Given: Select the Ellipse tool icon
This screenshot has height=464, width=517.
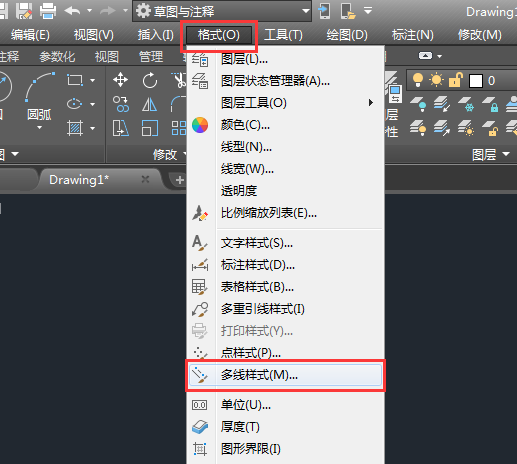Looking at the screenshot, I should 75,104.
